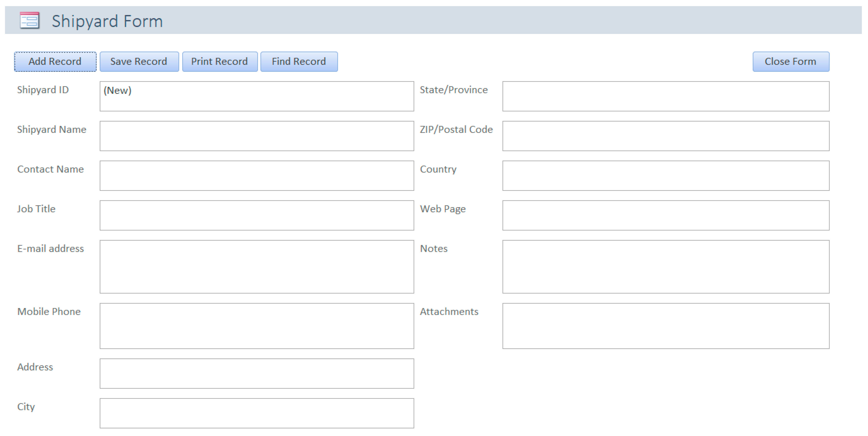Click the Attachments box
This screenshot has width=868, height=436.
click(666, 326)
